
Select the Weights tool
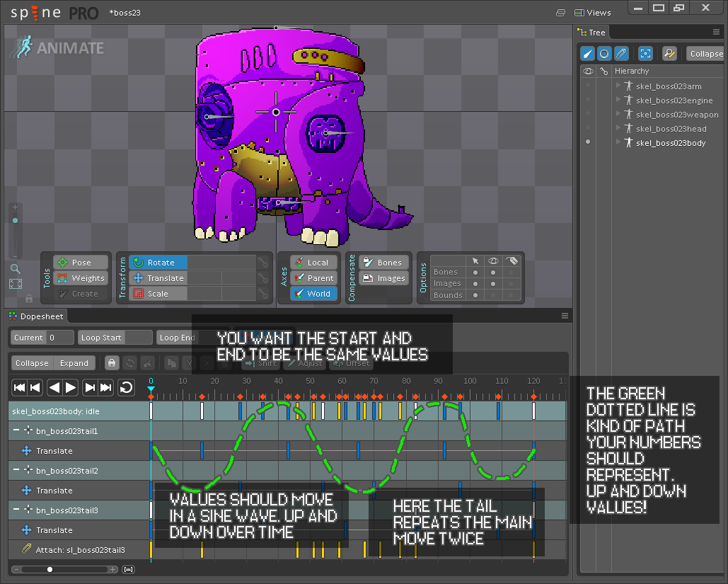tap(81, 278)
